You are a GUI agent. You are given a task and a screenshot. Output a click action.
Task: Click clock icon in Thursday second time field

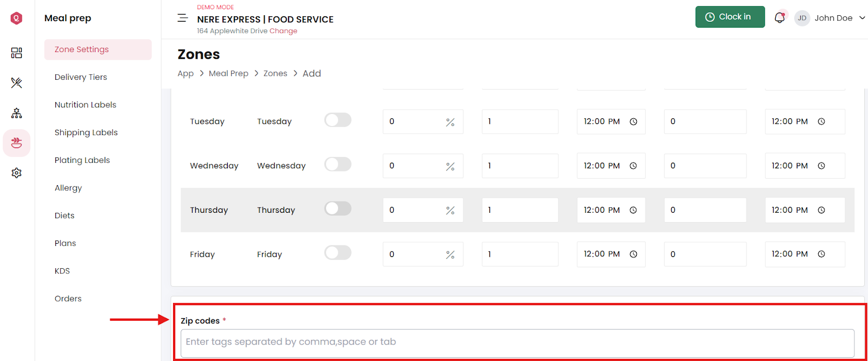pos(821,210)
